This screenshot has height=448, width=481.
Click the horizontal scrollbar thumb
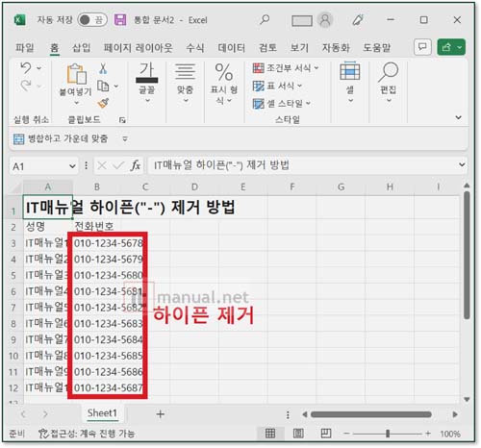tap(371, 414)
